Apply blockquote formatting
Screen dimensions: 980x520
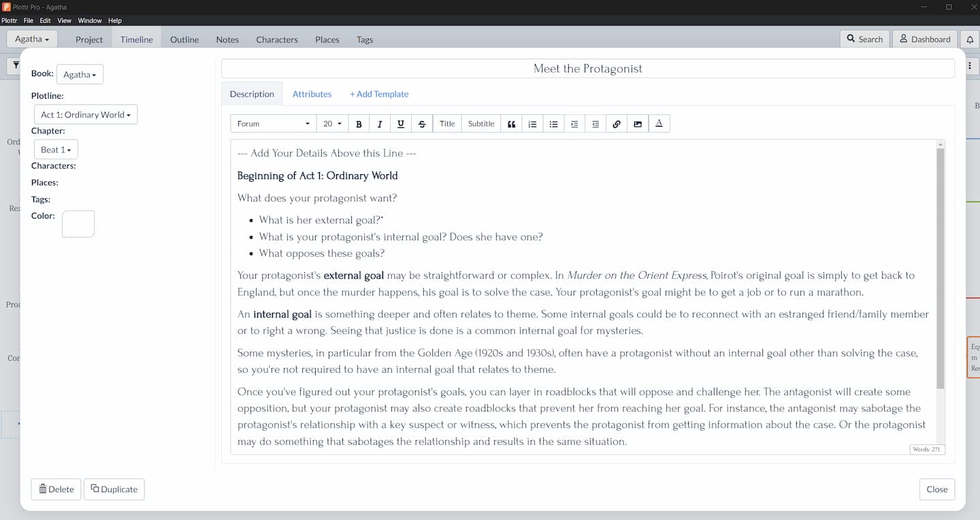511,123
